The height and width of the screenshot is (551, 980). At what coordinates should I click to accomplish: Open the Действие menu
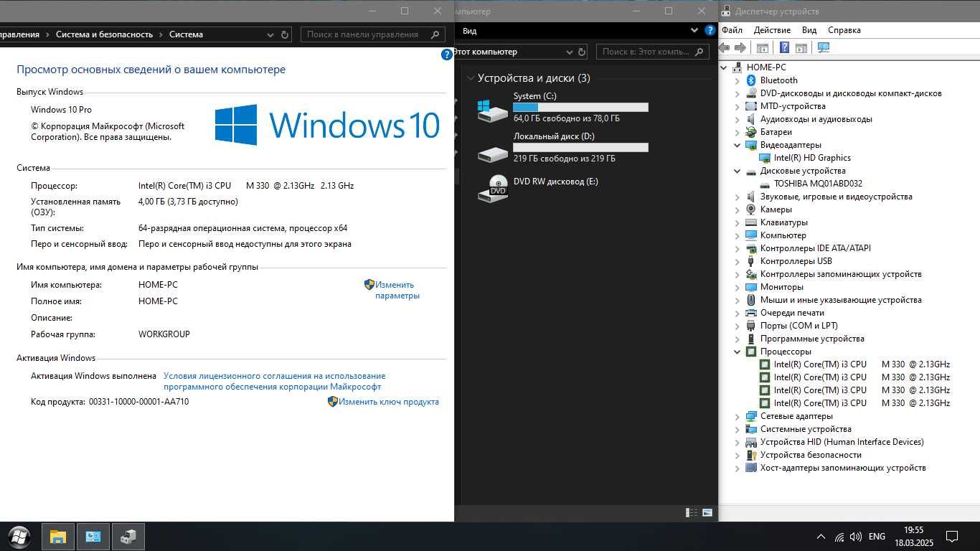[x=772, y=30]
